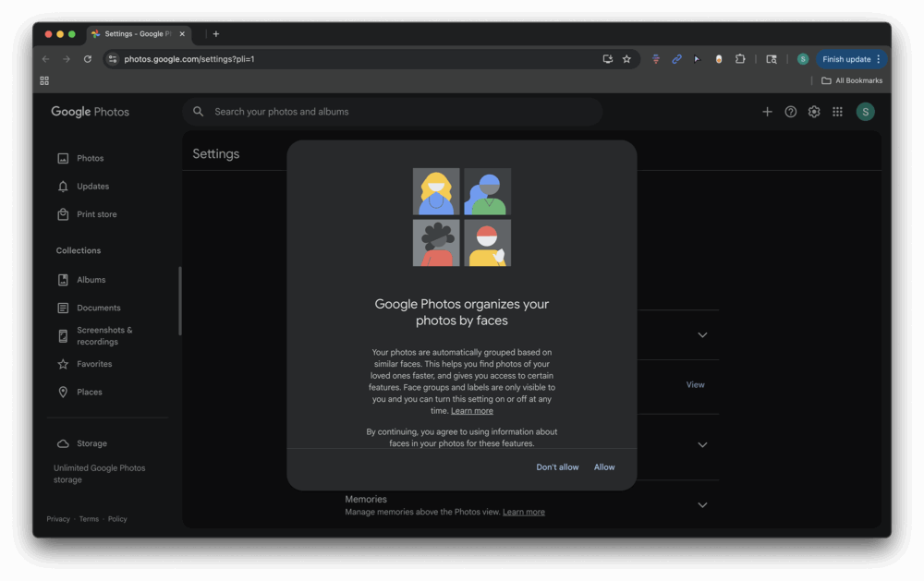Open Photos from the sidebar

coord(90,158)
